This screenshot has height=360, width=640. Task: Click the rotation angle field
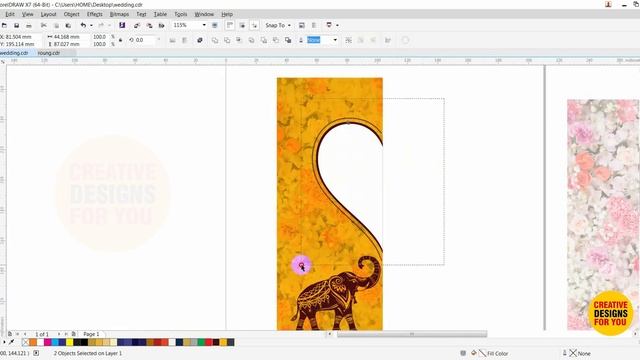144,40
